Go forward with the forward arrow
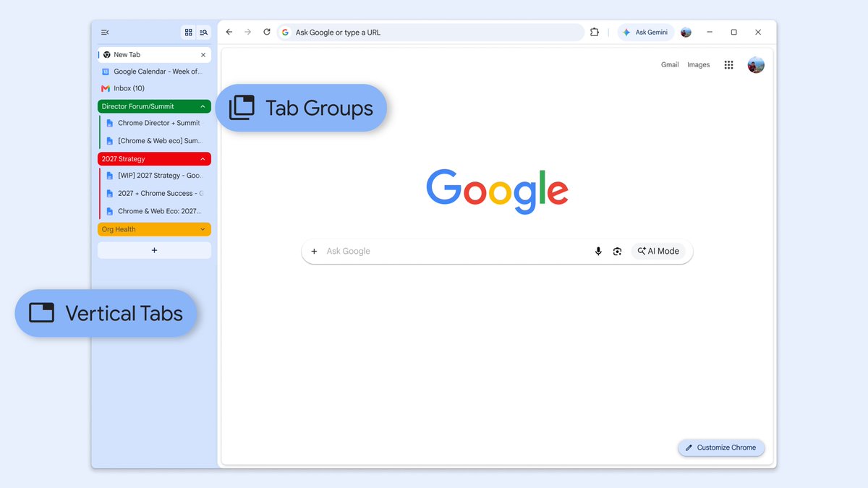 pyautogui.click(x=248, y=32)
